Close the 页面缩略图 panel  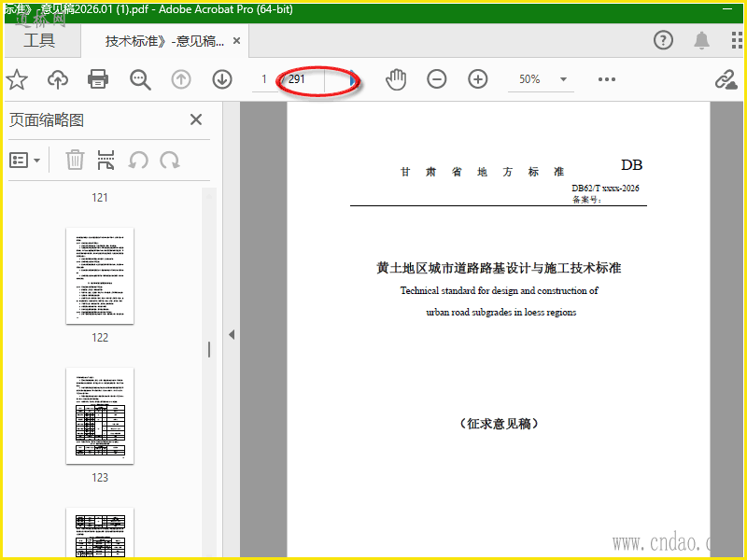pyautogui.click(x=196, y=119)
